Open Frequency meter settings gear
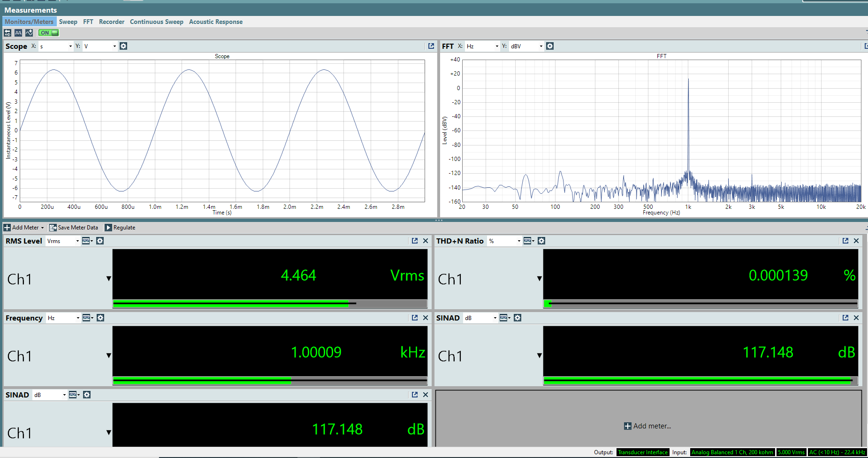Screen dimensions: 868x458 click(100, 318)
